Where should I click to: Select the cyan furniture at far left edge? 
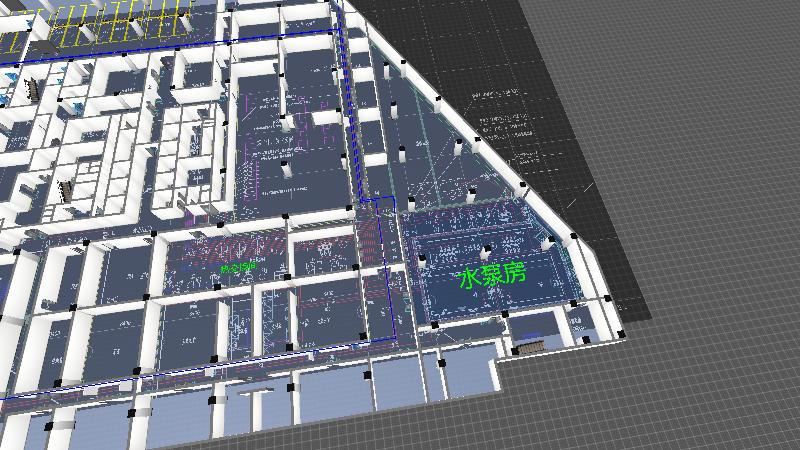tap(4, 101)
